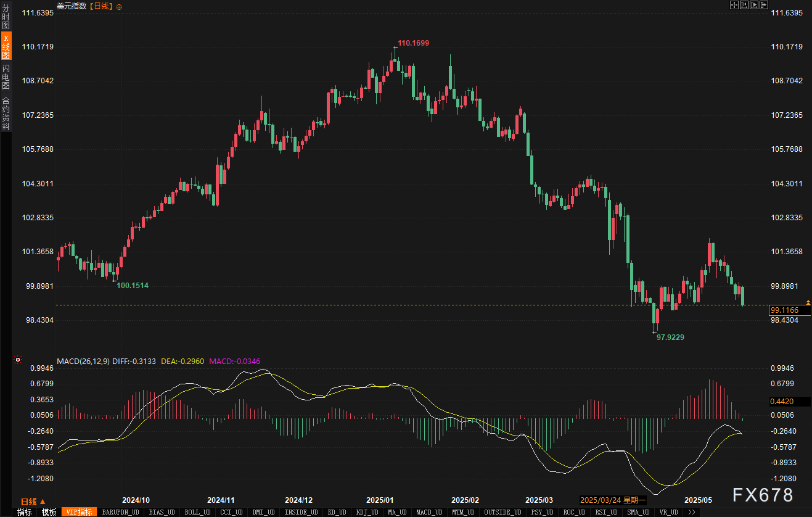
Task: Toggle the crosshair cursor icon
Action: [x=734, y=5]
